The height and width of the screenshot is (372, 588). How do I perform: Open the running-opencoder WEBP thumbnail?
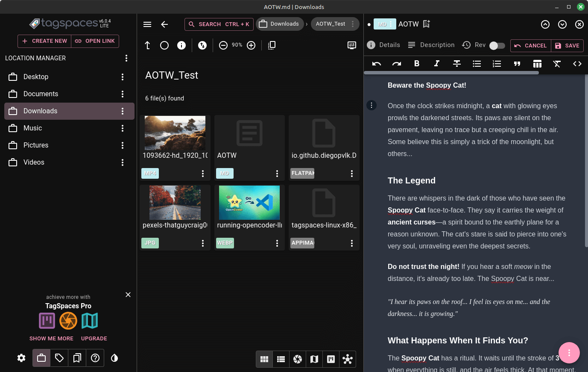point(249,203)
